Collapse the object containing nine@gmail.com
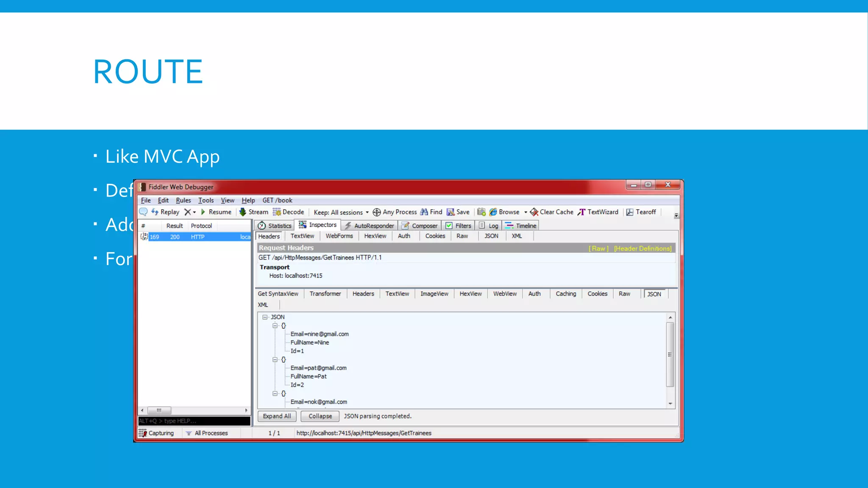 coord(275,325)
